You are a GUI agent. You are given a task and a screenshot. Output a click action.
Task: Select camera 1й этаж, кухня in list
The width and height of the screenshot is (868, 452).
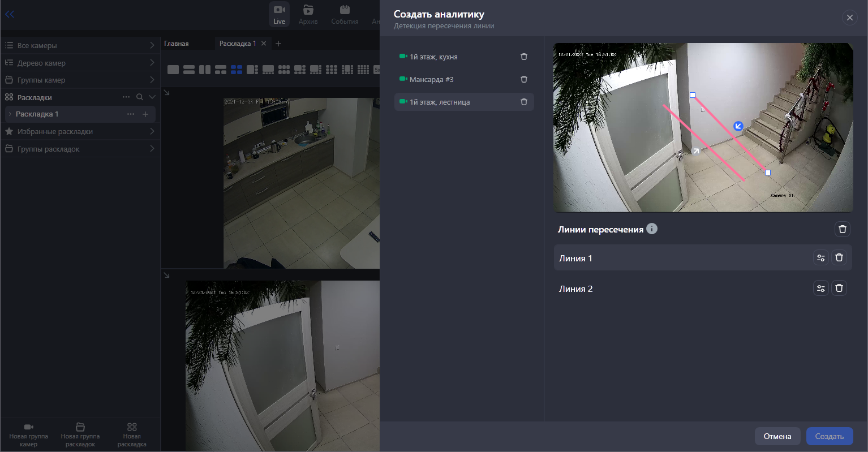(x=433, y=57)
